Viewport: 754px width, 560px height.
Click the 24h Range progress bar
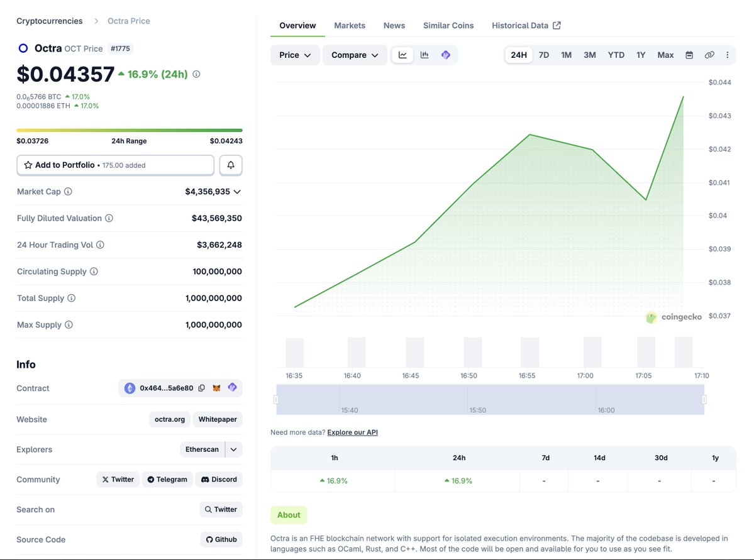tap(130, 130)
